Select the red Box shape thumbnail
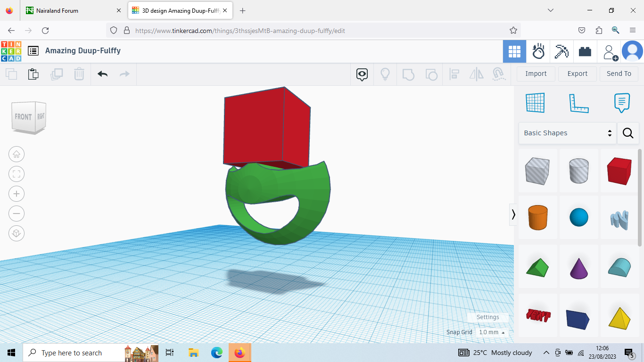 click(619, 171)
